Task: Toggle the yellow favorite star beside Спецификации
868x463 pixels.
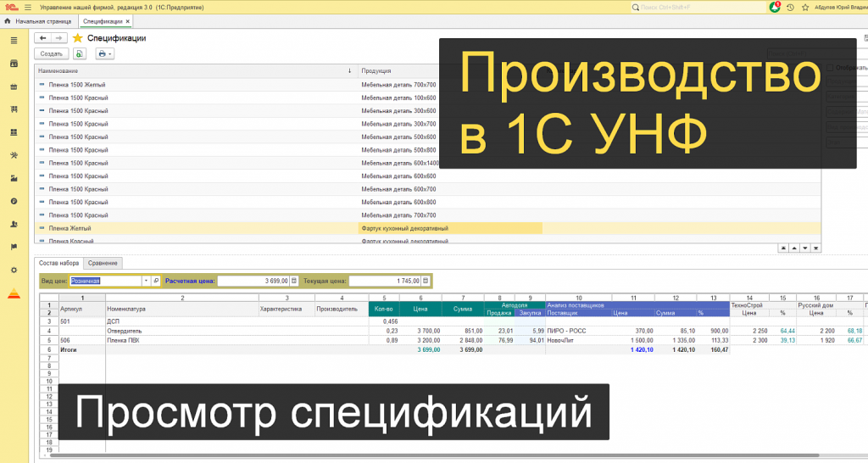Action: coord(77,38)
